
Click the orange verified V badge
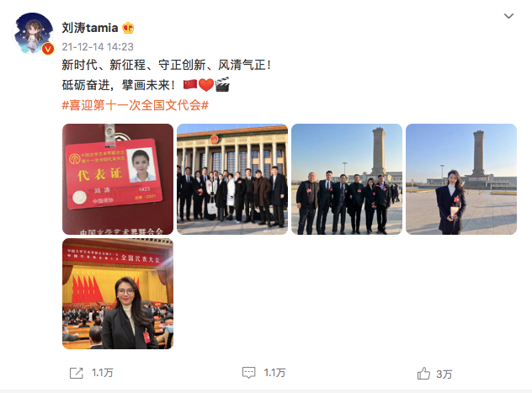click(48, 49)
